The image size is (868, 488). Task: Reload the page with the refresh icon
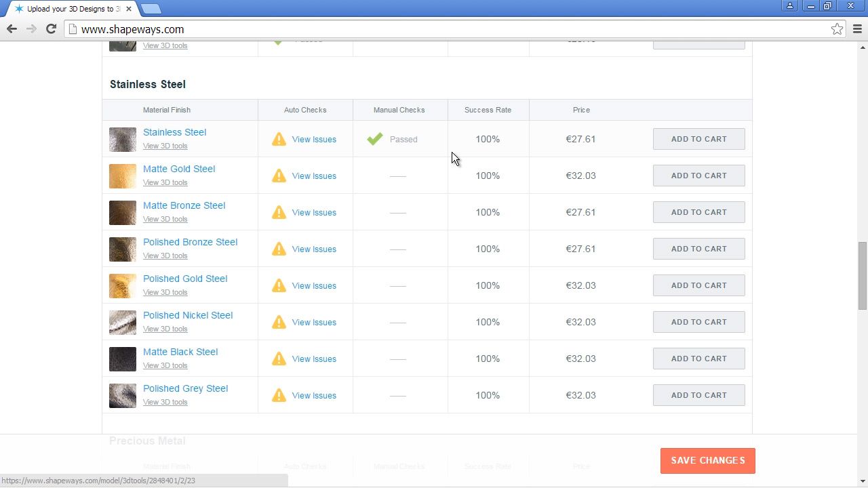point(51,28)
